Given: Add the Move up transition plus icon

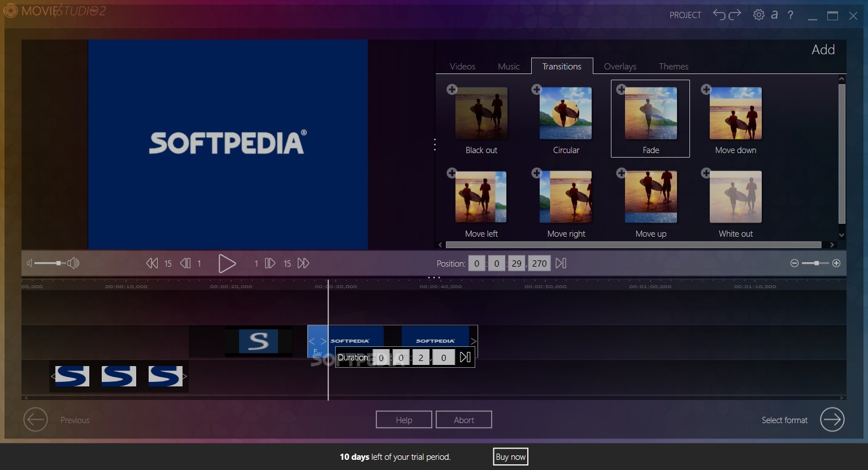Looking at the screenshot, I should coord(621,173).
